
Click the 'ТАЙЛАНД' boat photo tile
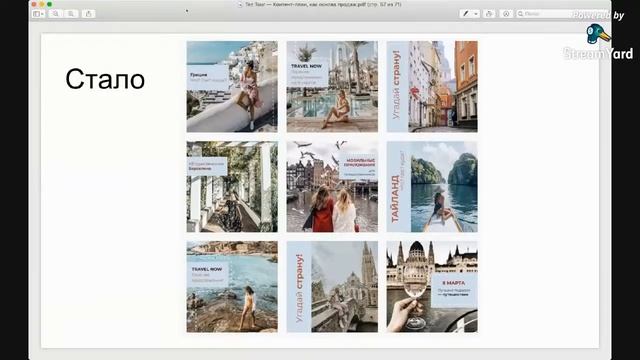432,187
